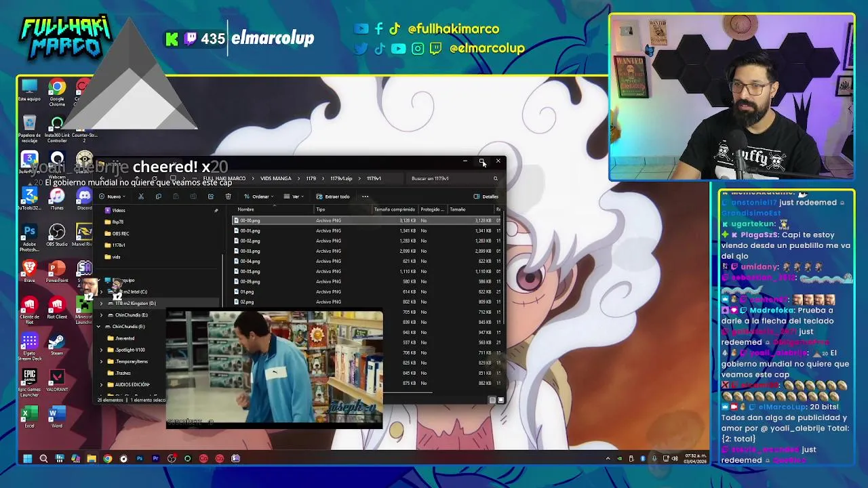
Task: Launch iTunes from desktop
Action: click(x=57, y=199)
